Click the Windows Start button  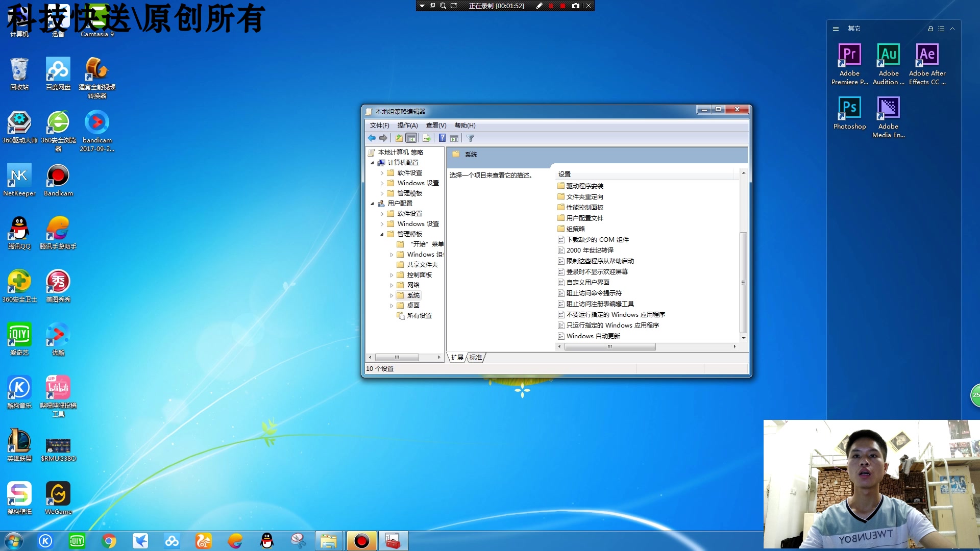pos(14,541)
